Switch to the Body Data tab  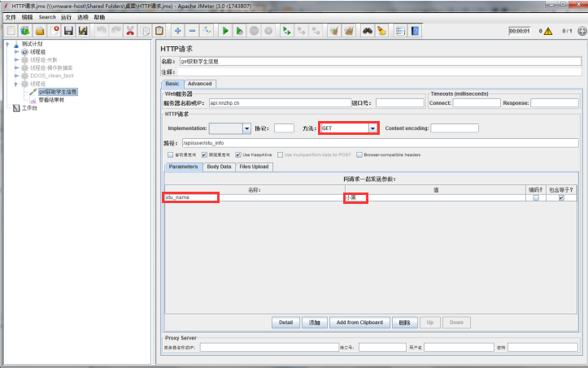click(219, 167)
